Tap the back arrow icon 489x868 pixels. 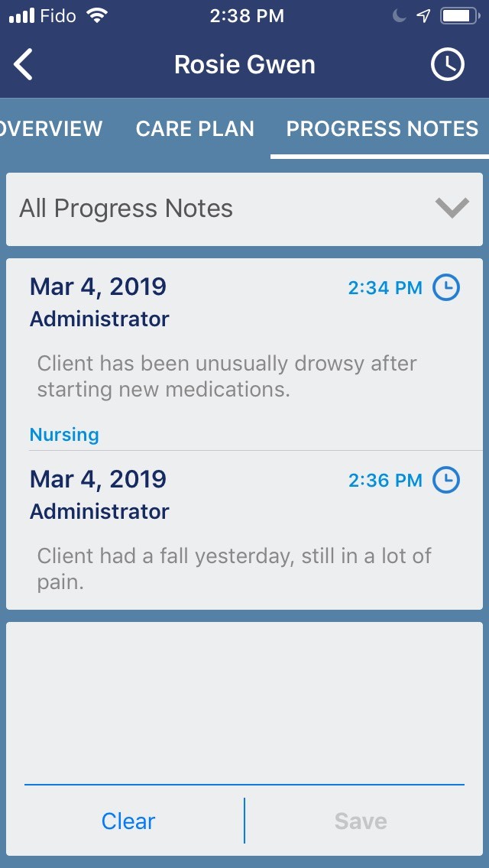24,65
